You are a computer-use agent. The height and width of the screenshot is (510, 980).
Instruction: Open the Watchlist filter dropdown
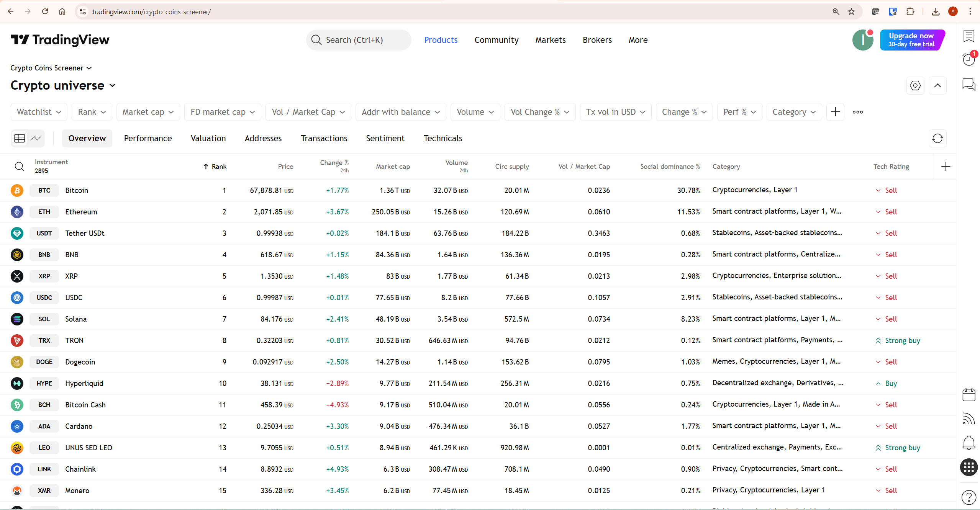pos(38,112)
